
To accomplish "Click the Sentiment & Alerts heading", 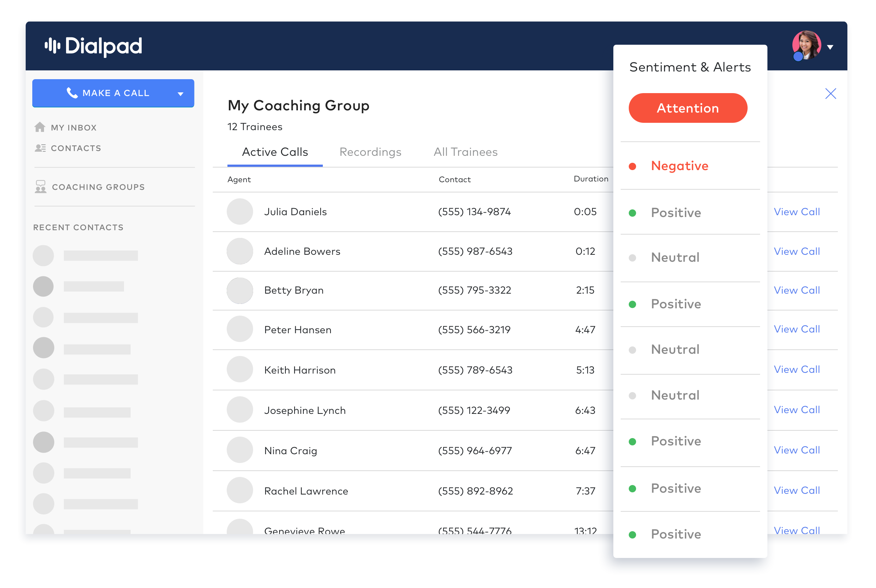I will pos(690,67).
